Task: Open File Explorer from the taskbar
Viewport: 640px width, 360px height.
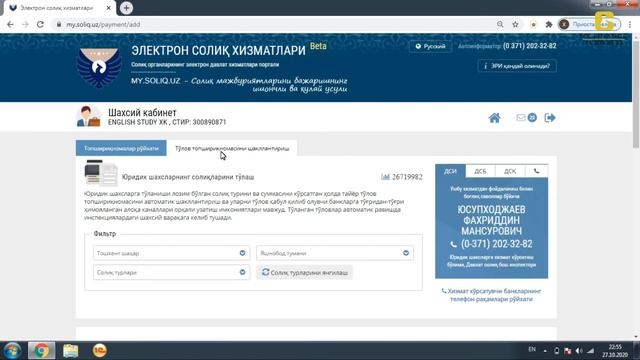Action: pos(71,351)
